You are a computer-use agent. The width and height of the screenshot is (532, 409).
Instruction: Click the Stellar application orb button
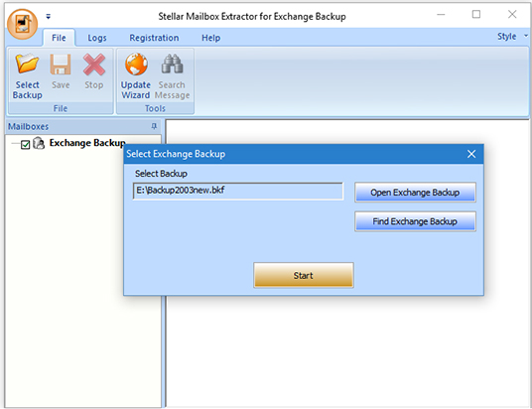point(23,24)
